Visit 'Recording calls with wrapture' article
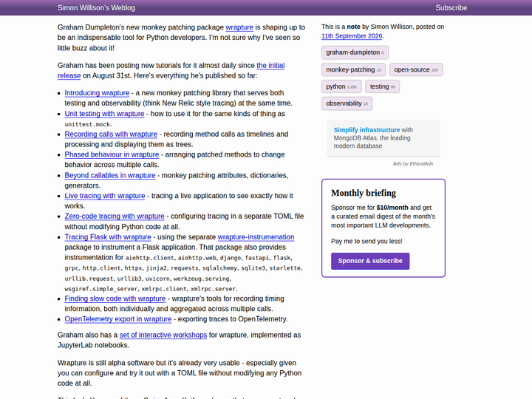 click(111, 134)
